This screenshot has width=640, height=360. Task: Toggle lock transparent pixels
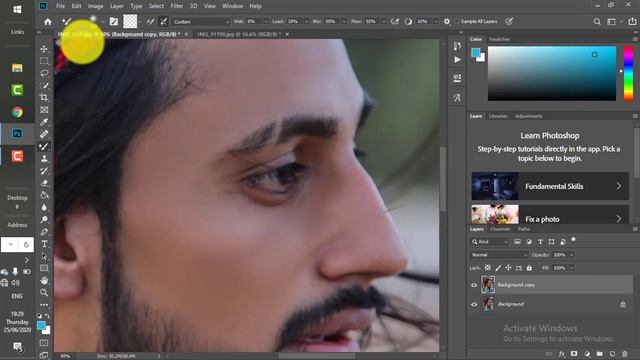[488, 268]
